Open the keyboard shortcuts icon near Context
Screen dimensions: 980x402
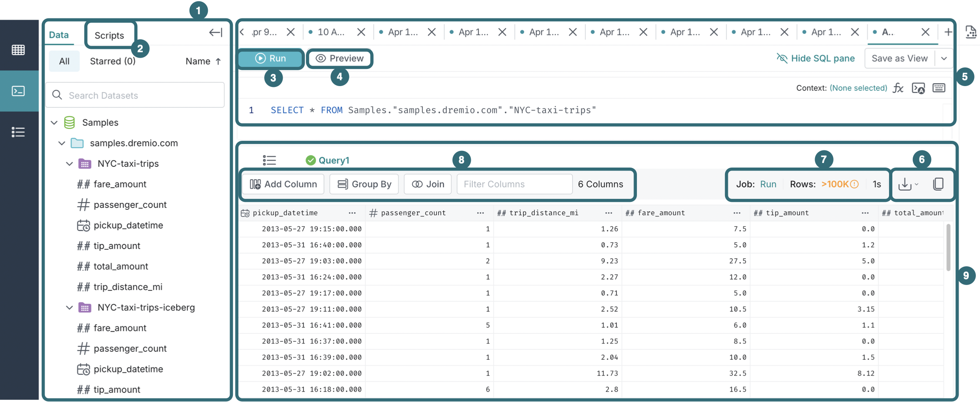(939, 88)
